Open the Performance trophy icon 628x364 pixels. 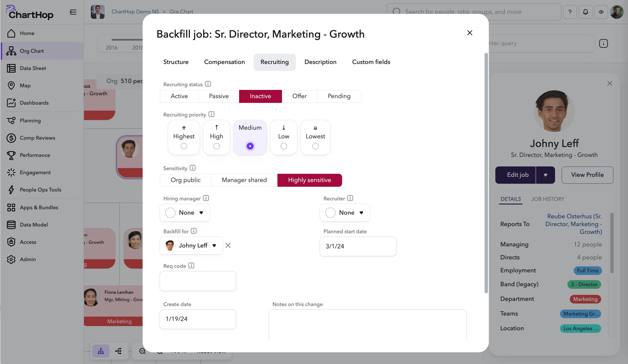(11, 155)
